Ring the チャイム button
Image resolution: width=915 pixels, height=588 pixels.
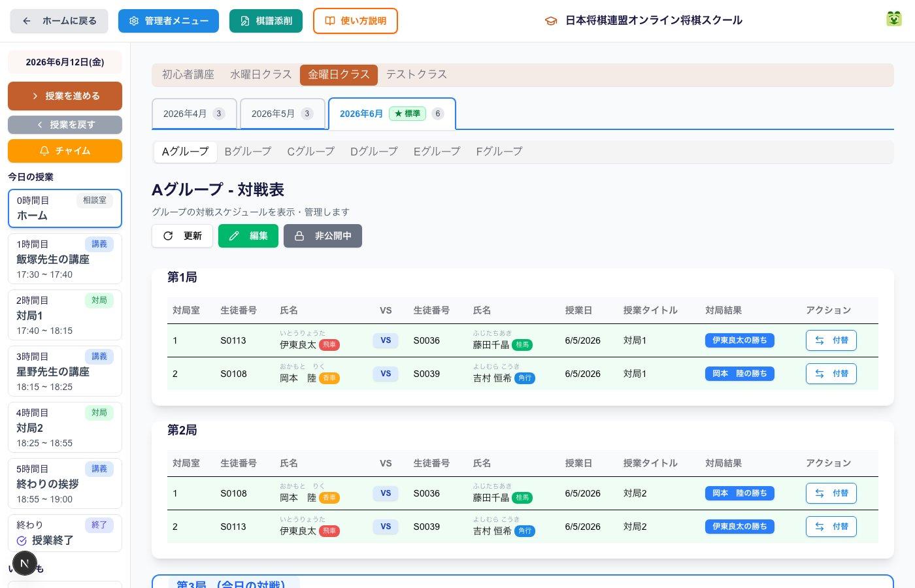pyautogui.click(x=65, y=151)
